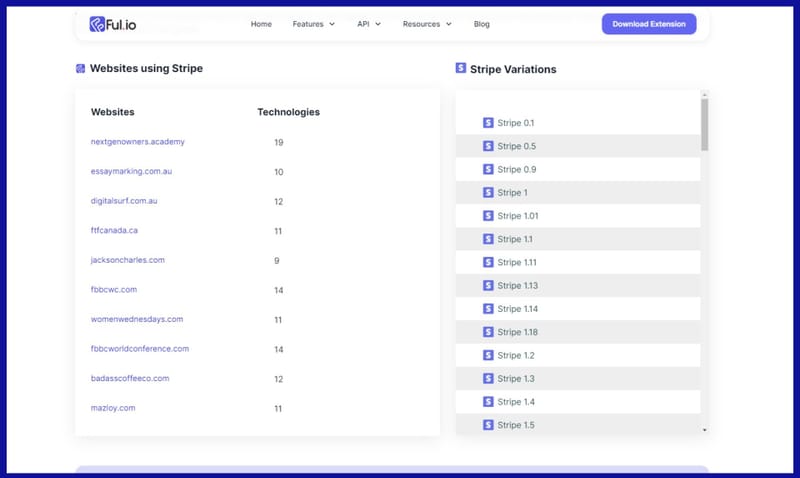This screenshot has height=478, width=800.
Task: Click the Stripe icon beside Stripe 1.5
Action: tap(488, 425)
